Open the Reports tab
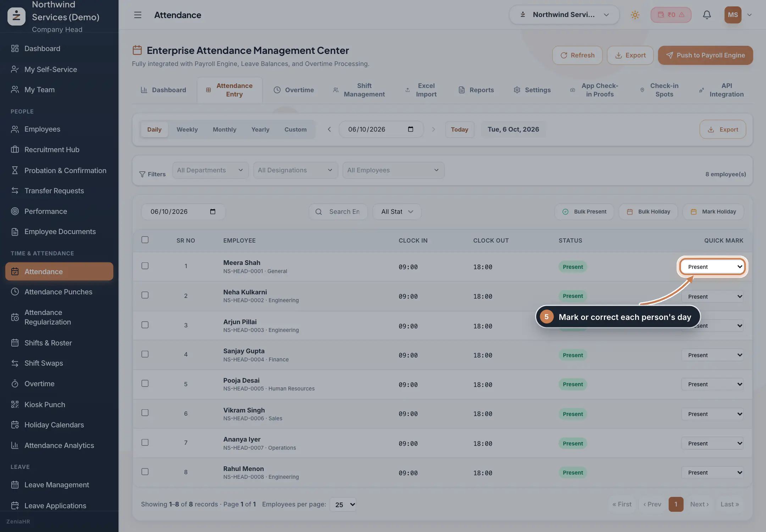This screenshot has height=532, width=766. click(476, 90)
